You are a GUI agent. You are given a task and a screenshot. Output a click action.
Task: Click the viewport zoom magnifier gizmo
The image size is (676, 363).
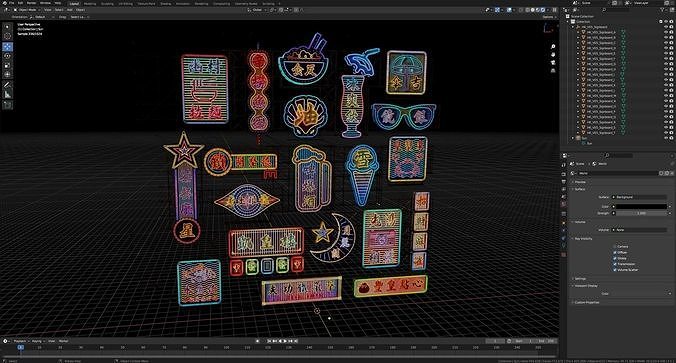pos(553,46)
